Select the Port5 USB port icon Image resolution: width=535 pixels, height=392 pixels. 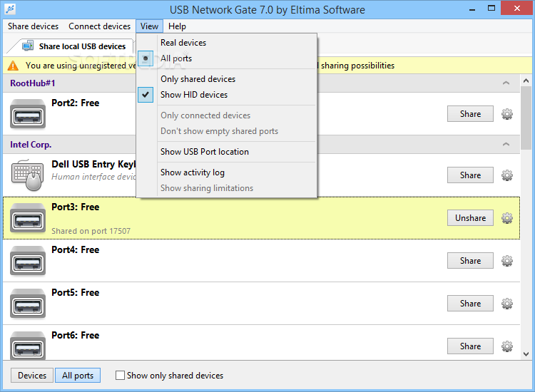(x=28, y=304)
